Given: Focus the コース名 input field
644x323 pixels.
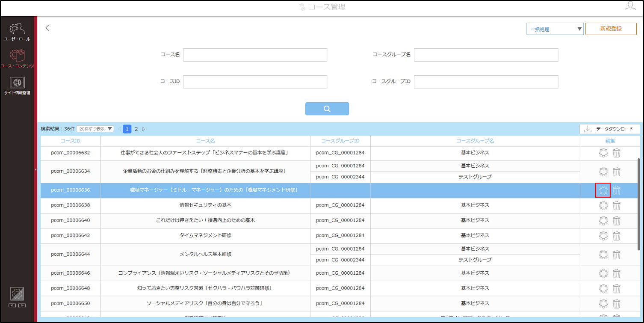Looking at the screenshot, I should click(x=255, y=55).
